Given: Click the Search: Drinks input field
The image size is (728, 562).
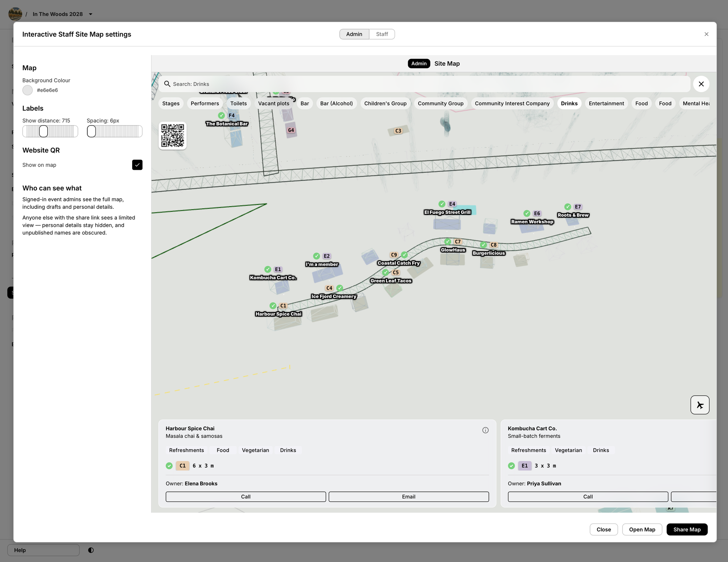Looking at the screenshot, I should 424,84.
